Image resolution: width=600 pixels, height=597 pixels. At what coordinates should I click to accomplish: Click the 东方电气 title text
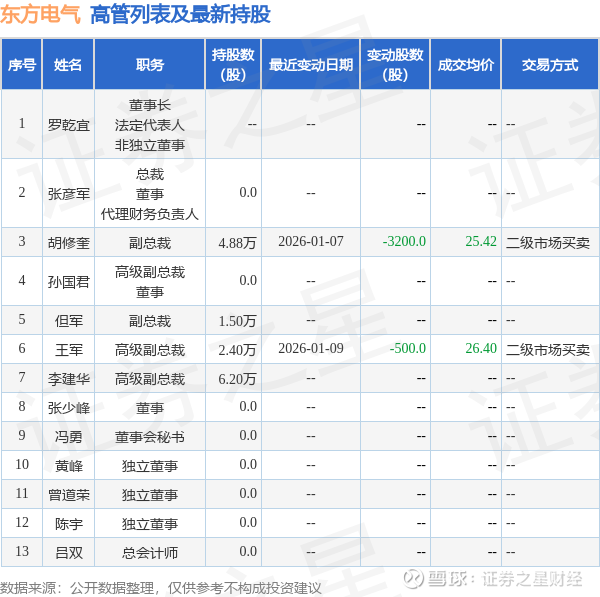[40, 15]
